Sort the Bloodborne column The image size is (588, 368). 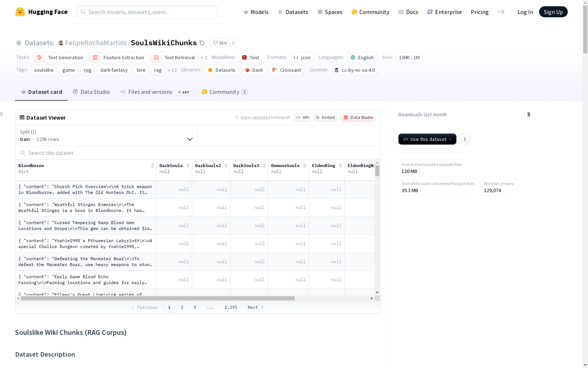[x=152, y=166]
